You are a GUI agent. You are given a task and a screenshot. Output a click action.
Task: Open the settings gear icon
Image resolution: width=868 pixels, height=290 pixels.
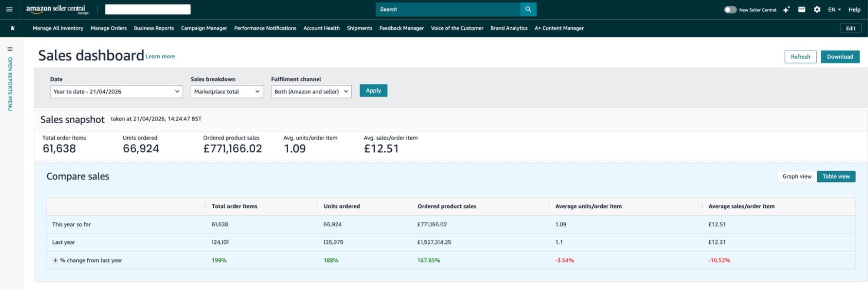(x=817, y=9)
